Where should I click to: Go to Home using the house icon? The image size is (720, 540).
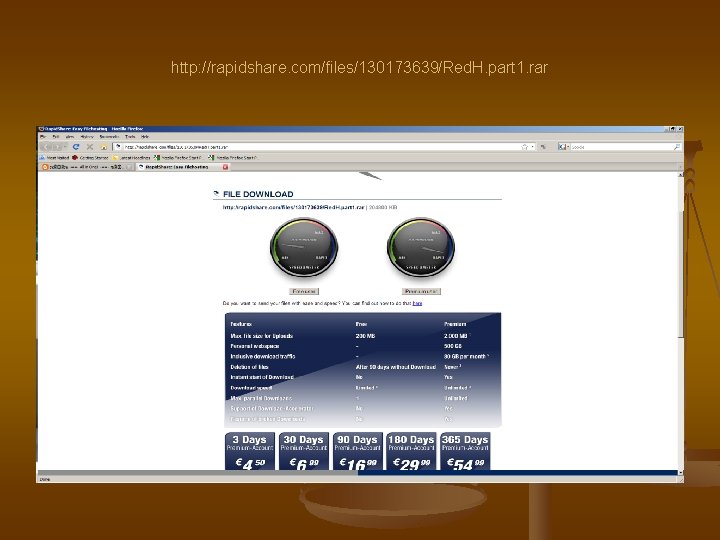tap(104, 147)
